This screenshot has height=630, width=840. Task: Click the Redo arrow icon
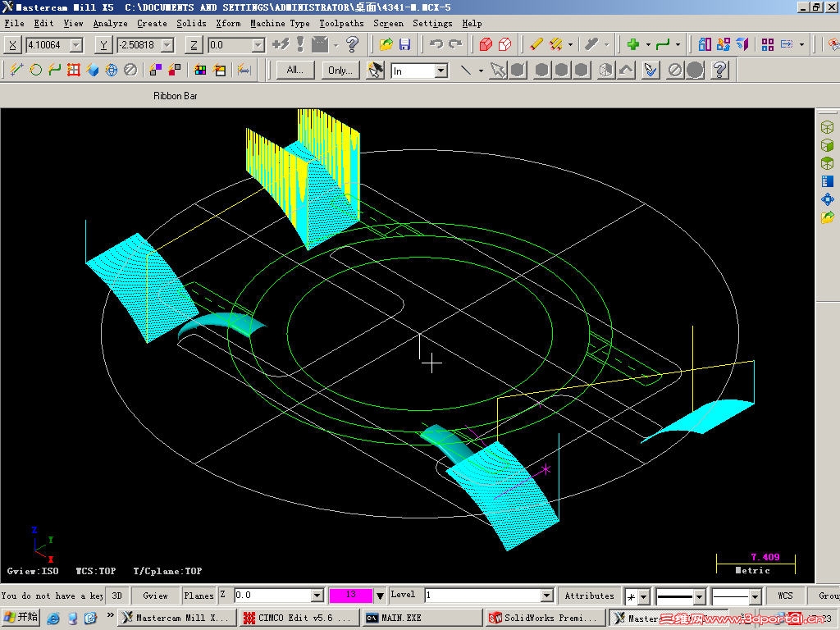point(455,44)
